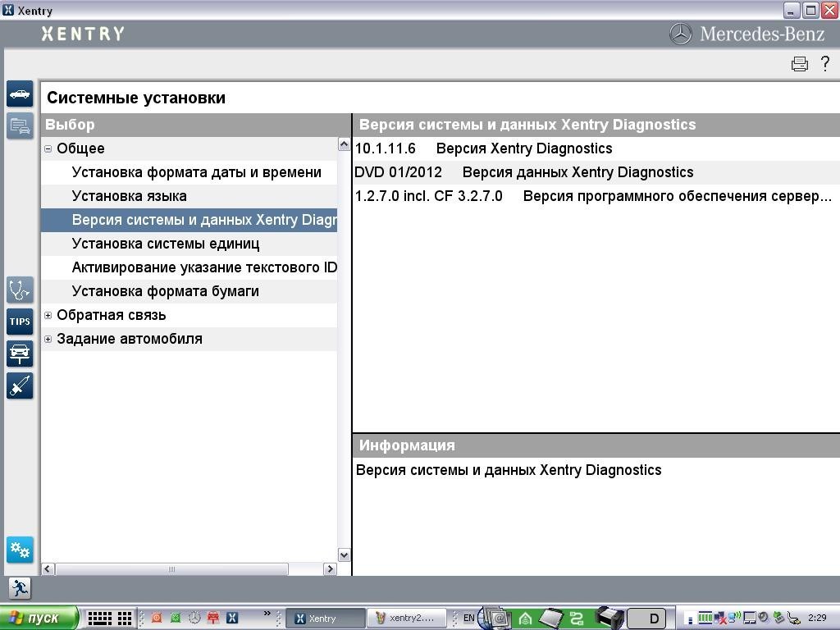Screen dimensions: 840x630
Task: Click the small grid quick launch icon
Action: tap(125, 619)
